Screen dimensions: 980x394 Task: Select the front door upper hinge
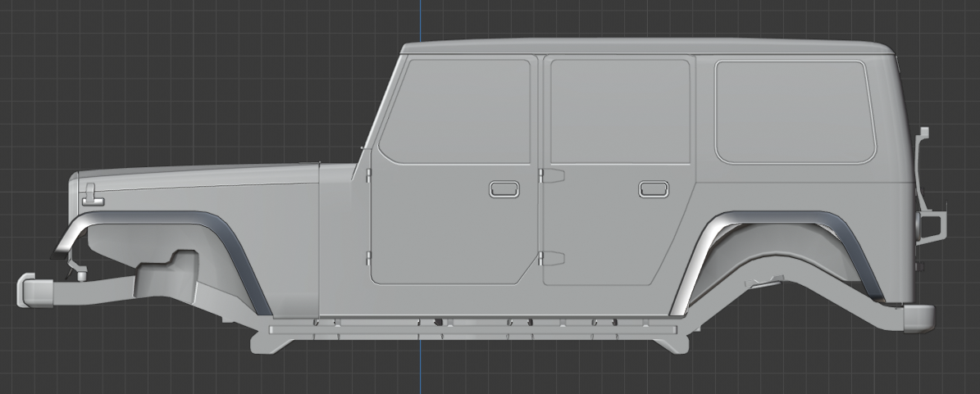coord(369,174)
